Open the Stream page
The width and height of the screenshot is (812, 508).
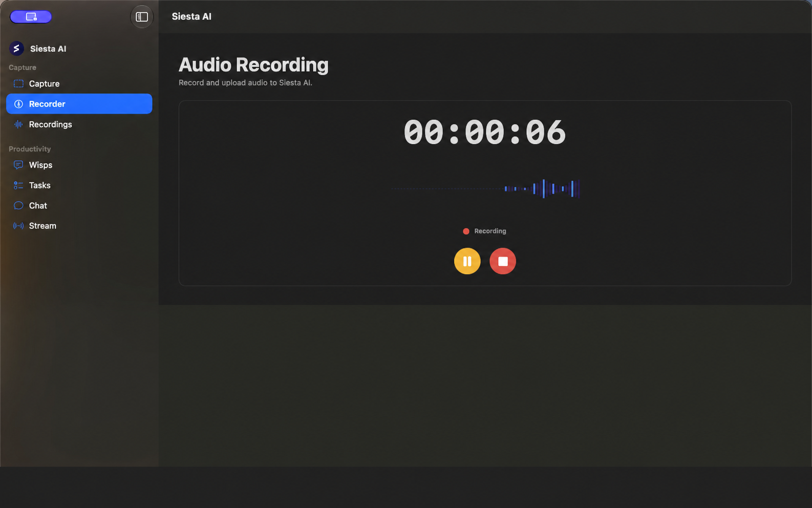[x=79, y=226]
